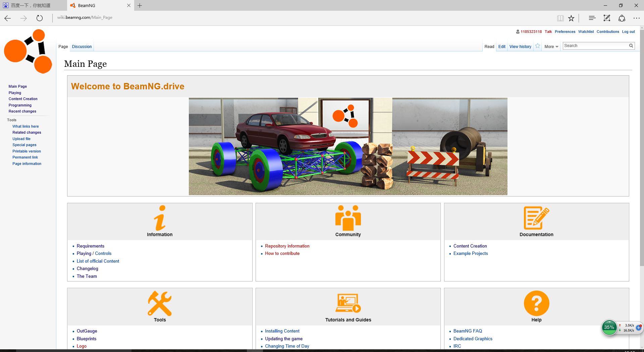Open Printable version link
This screenshot has width=644, height=352.
[27, 151]
